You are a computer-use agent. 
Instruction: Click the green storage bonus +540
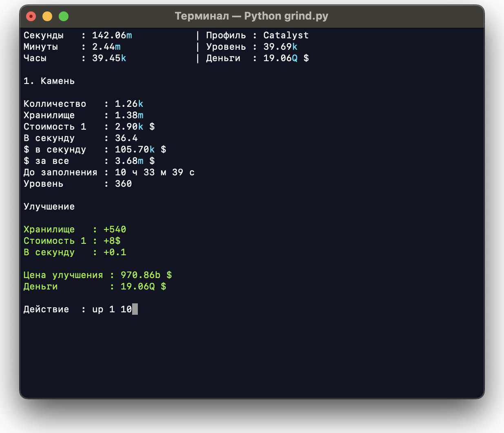click(x=115, y=230)
